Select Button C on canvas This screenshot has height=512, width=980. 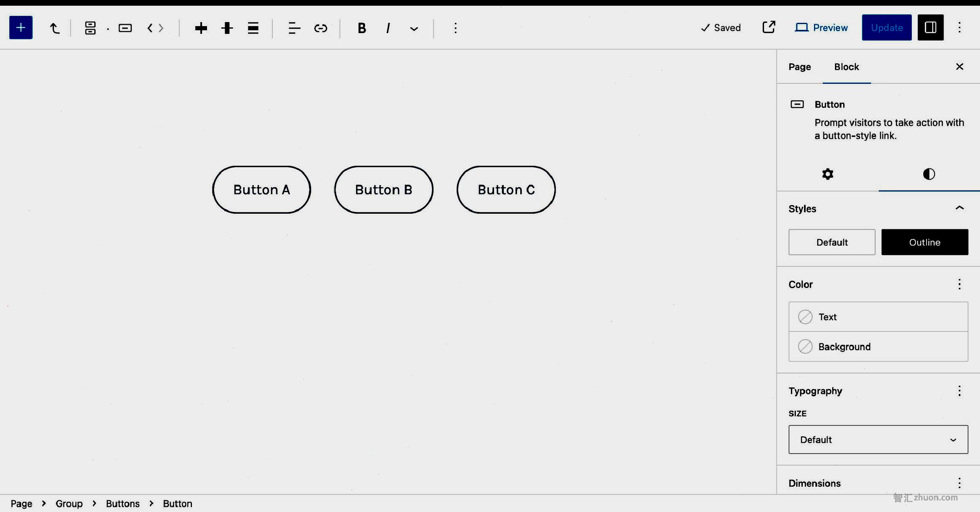pos(506,190)
